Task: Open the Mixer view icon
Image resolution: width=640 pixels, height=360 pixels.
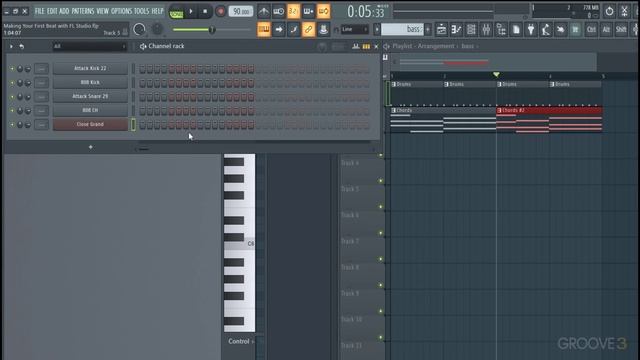Action: click(486, 29)
